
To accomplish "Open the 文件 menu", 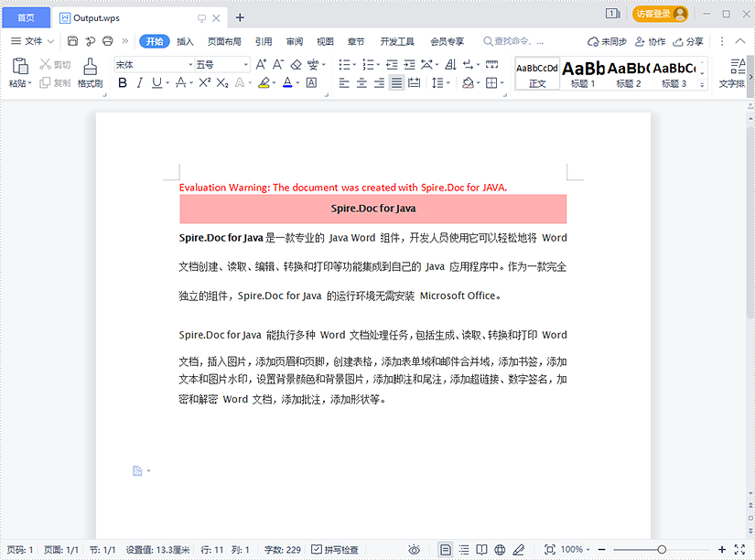I will pyautogui.click(x=32, y=41).
